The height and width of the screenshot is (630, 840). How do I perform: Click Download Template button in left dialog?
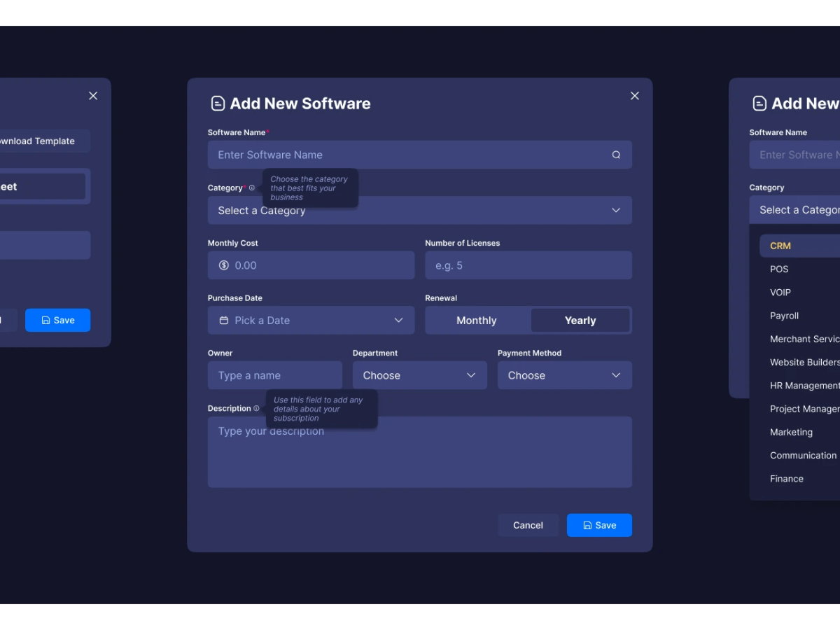45,141
